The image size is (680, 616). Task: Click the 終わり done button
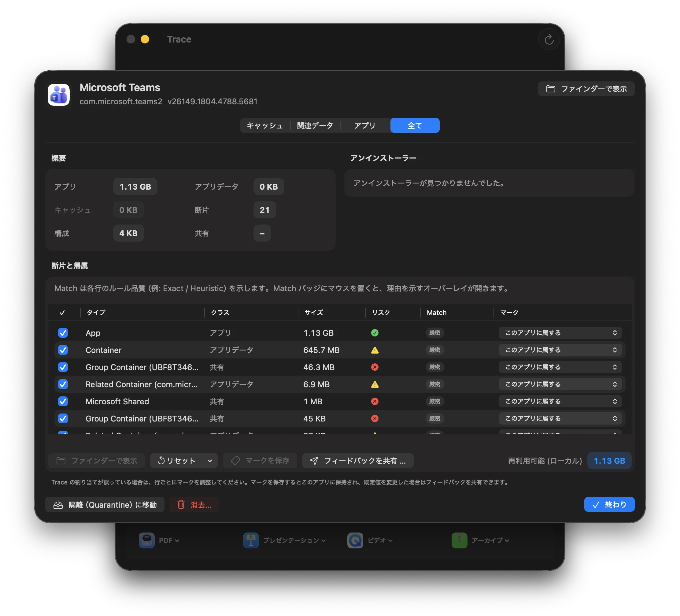[x=609, y=505]
